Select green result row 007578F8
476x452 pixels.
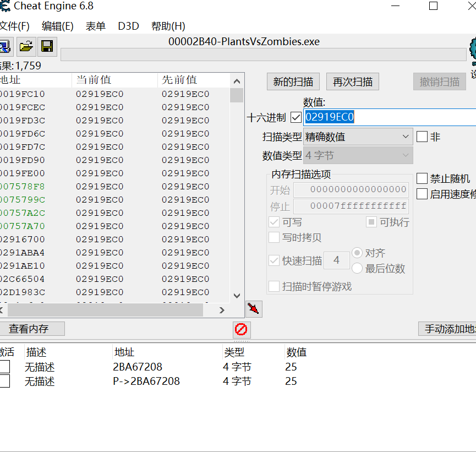[115, 187]
